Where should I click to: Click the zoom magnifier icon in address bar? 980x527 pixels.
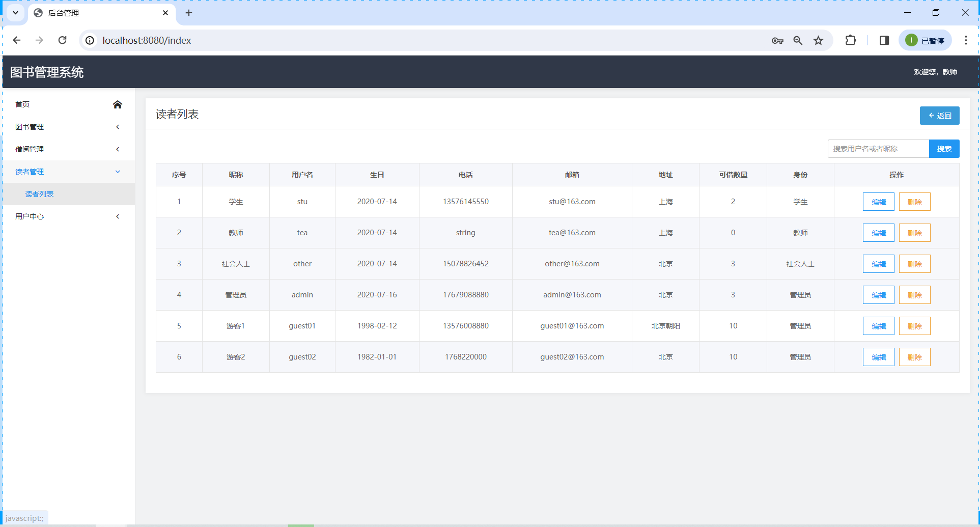coord(797,40)
